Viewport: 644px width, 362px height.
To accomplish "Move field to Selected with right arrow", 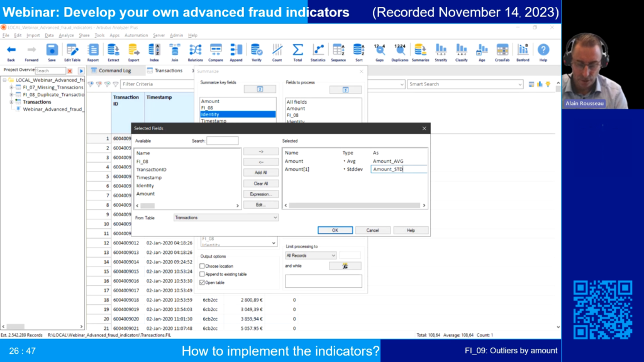I will click(261, 151).
